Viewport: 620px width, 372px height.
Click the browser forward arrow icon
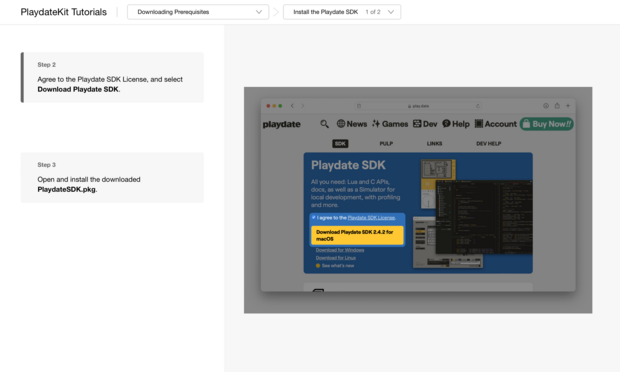coord(302,106)
